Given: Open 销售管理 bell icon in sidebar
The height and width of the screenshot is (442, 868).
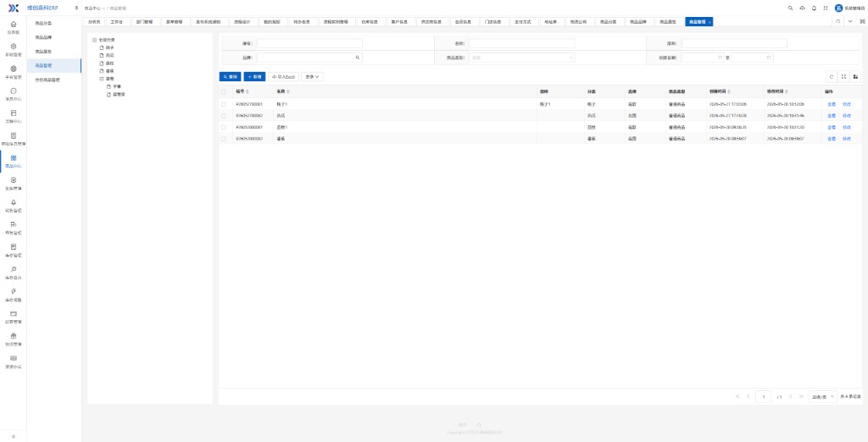Looking at the screenshot, I should tap(14, 202).
